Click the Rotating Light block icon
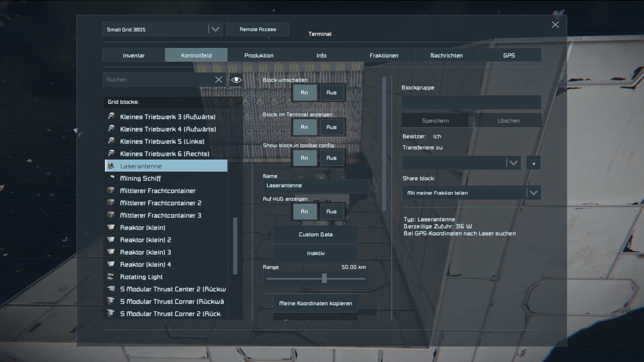The height and width of the screenshot is (362, 644). 111,277
